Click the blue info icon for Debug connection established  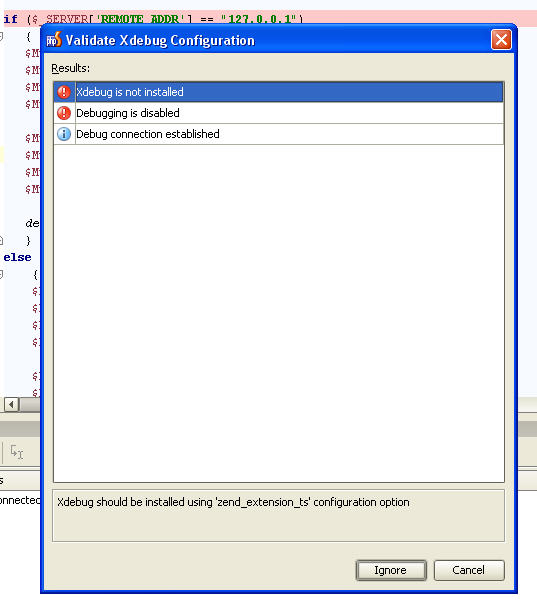[x=64, y=134]
